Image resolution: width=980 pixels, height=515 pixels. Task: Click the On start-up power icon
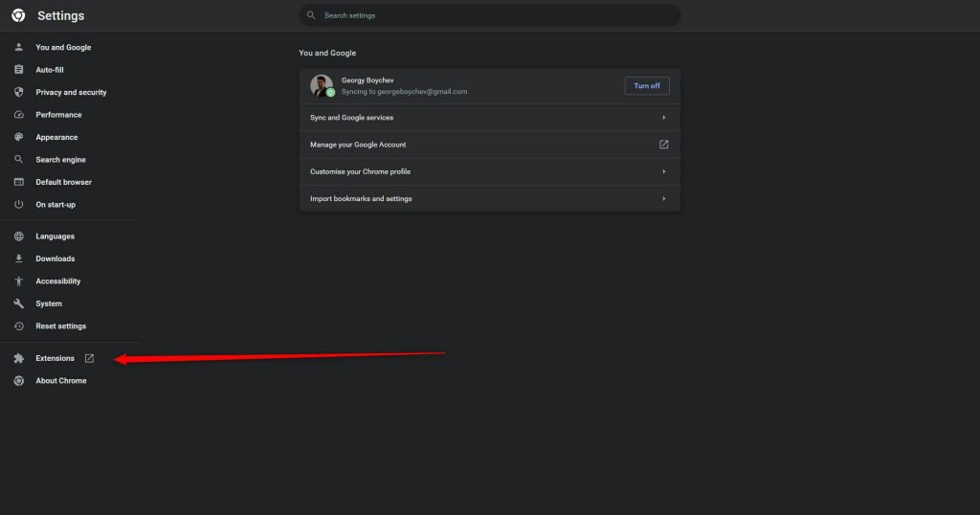[x=19, y=205]
